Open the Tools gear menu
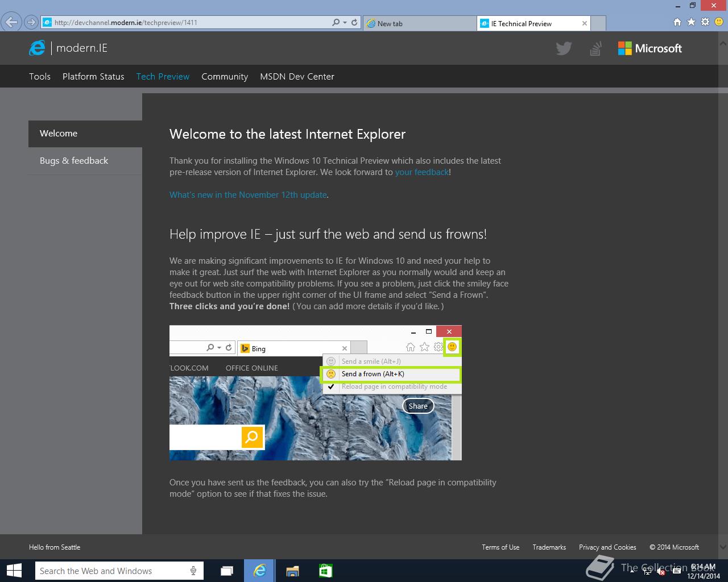The height and width of the screenshot is (582, 728). pyautogui.click(x=705, y=22)
